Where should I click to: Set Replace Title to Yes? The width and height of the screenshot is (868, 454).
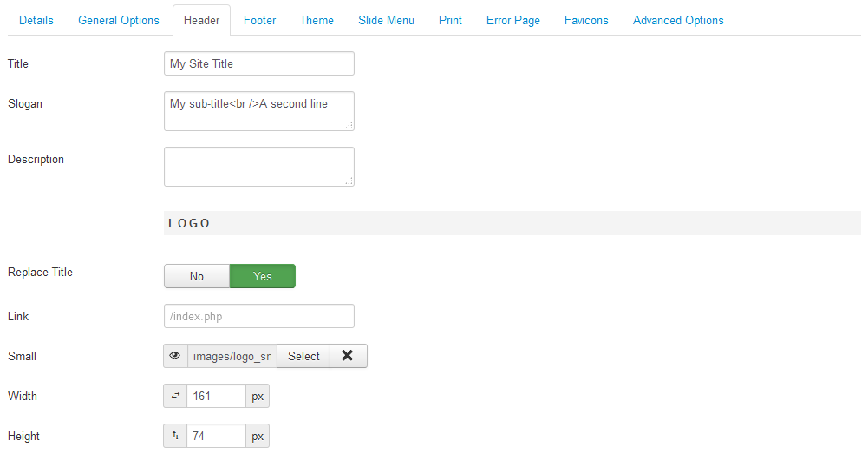pyautogui.click(x=263, y=276)
